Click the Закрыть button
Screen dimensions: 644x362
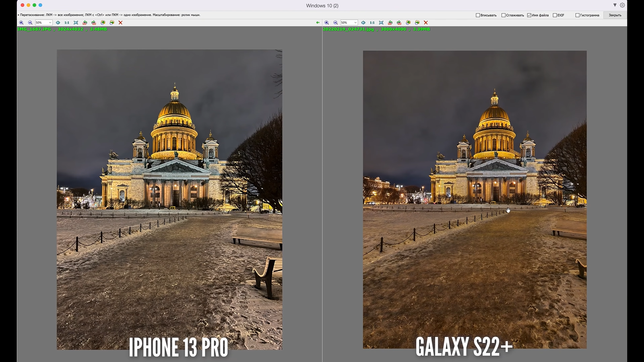click(x=615, y=15)
